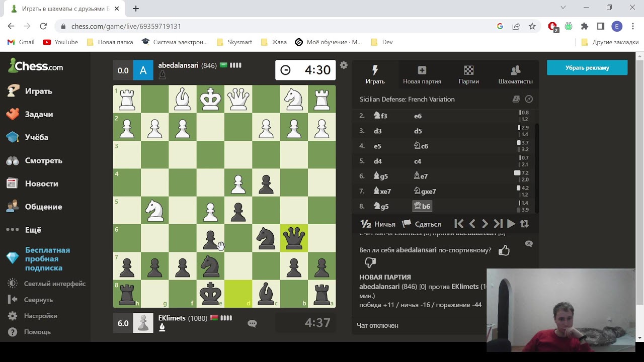Offer a draw with Ничья
The image size is (644, 362).
[x=378, y=224]
